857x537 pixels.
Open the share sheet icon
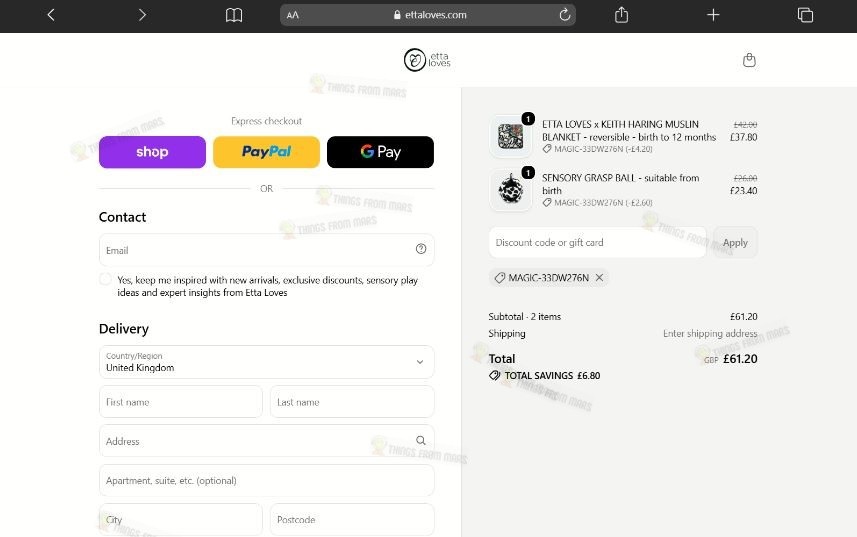pyautogui.click(x=621, y=15)
